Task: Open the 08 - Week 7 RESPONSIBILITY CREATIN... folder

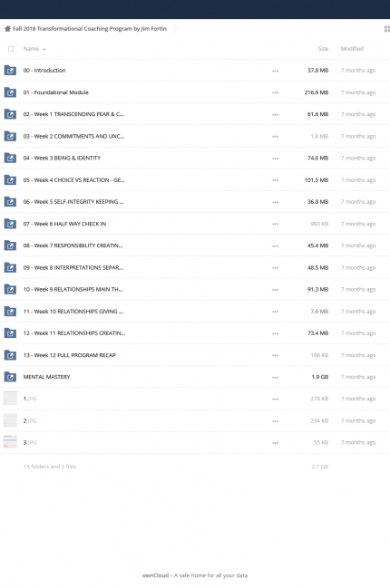Action: point(73,246)
